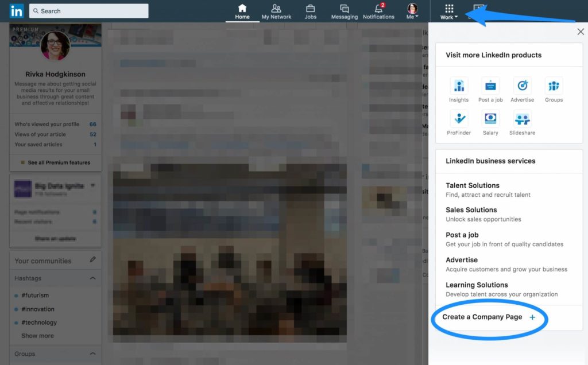View Who's viewed your profile stats
Viewport: 588px width, 365px height.
56,124
